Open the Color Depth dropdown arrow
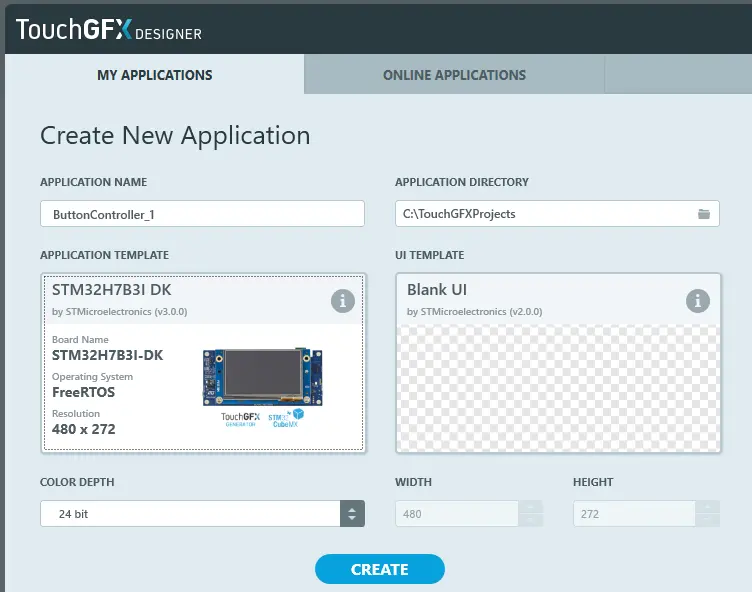Screen dimensions: 752x592 click(x=352, y=514)
